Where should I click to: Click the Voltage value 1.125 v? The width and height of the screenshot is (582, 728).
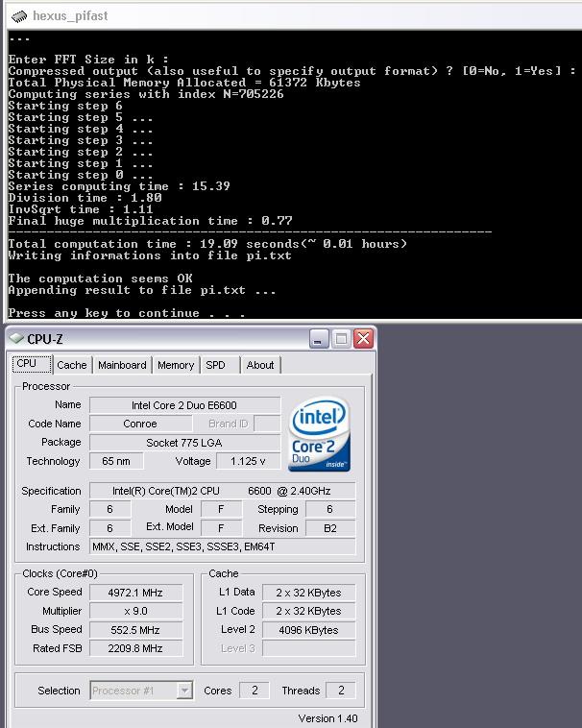click(x=249, y=461)
